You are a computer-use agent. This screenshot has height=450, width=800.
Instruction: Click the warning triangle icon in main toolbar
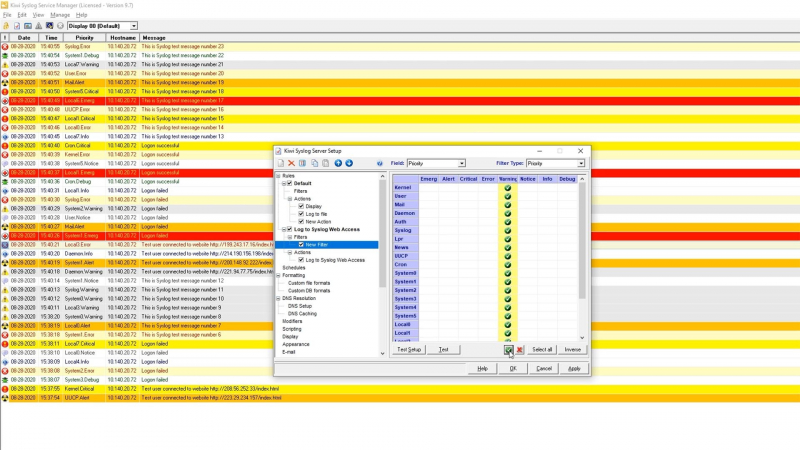click(x=38, y=26)
